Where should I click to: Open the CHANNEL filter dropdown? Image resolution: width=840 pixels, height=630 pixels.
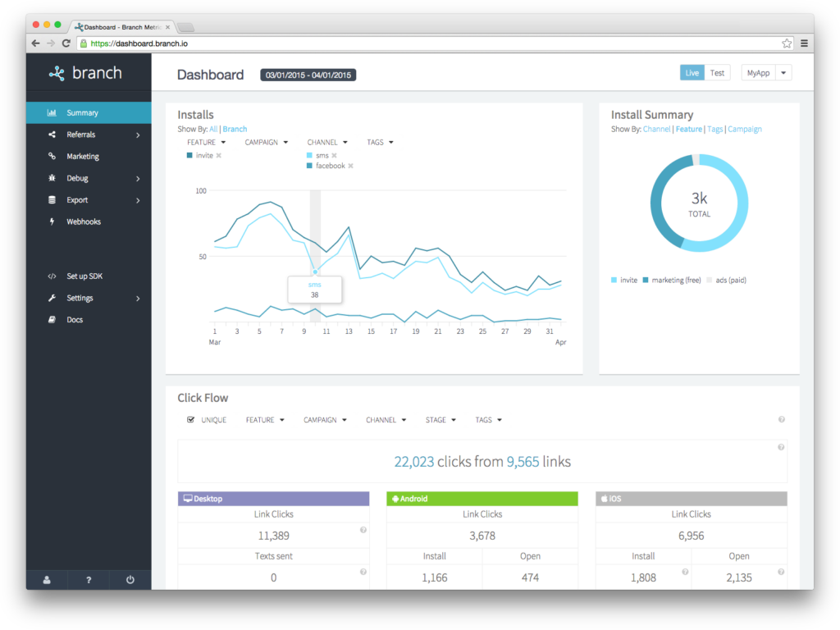[327, 142]
